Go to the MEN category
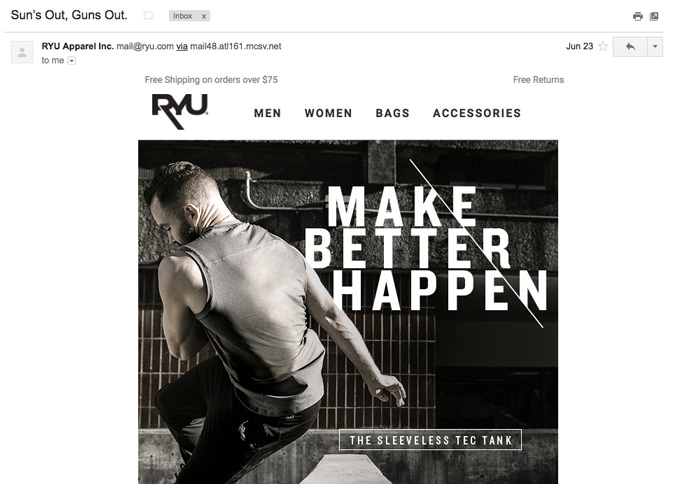Image resolution: width=674 pixels, height=484 pixels. [x=267, y=113]
